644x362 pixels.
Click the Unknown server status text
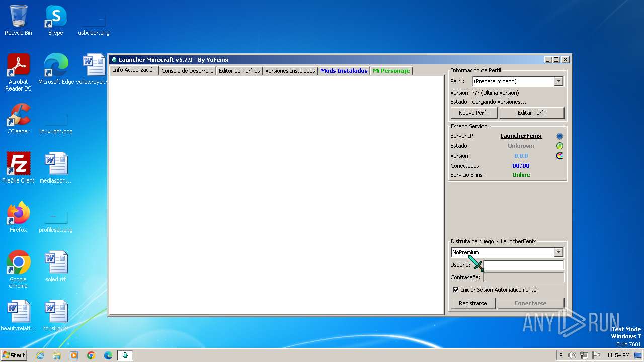(x=521, y=146)
